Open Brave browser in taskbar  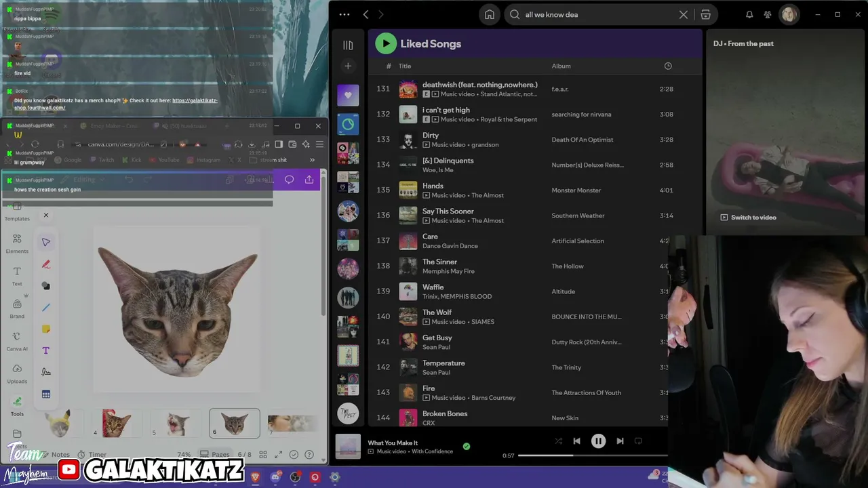(x=256, y=477)
